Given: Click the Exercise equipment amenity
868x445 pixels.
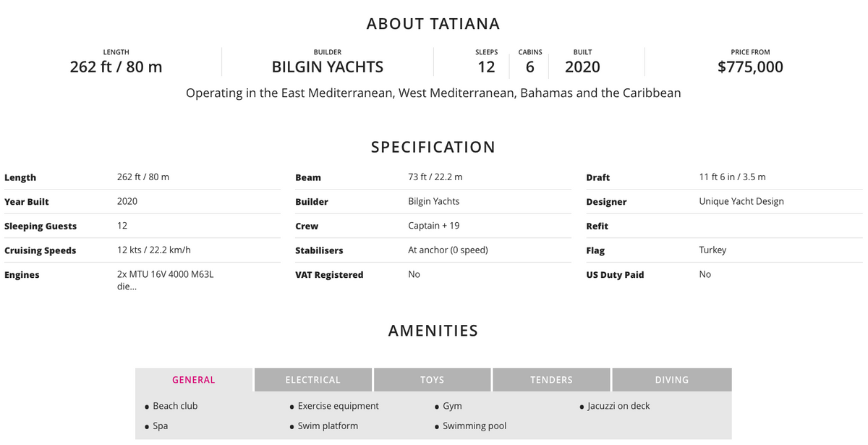Looking at the screenshot, I should (x=338, y=406).
